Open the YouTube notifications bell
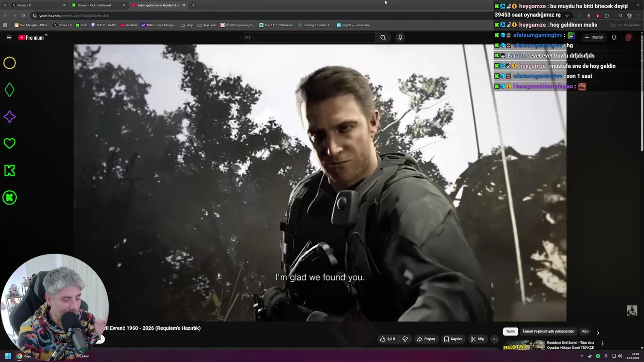 click(x=614, y=37)
